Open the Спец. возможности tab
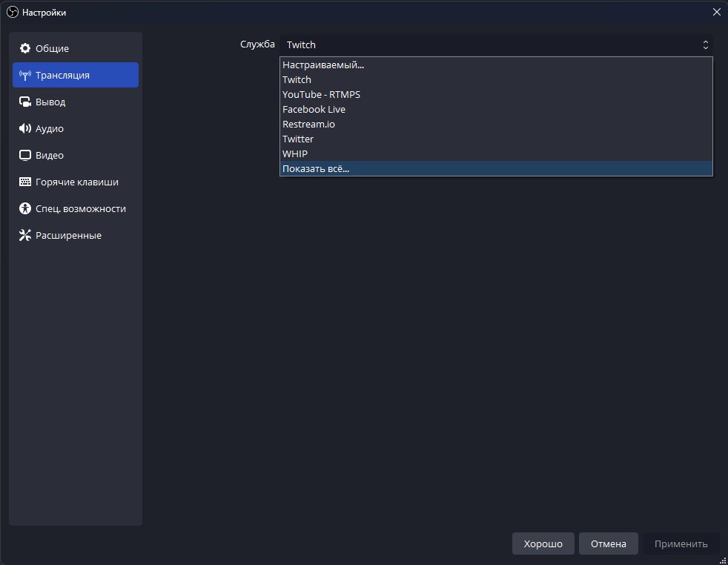The image size is (728, 565). (x=76, y=208)
